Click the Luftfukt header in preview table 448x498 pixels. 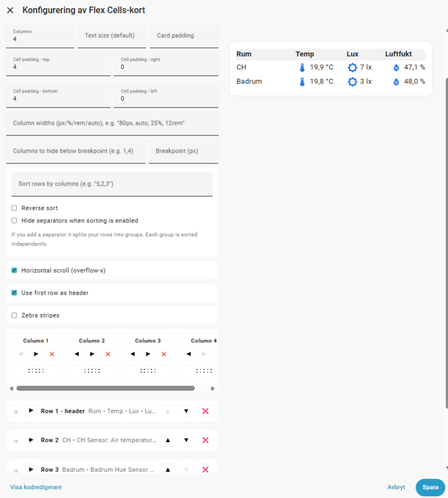pos(398,54)
